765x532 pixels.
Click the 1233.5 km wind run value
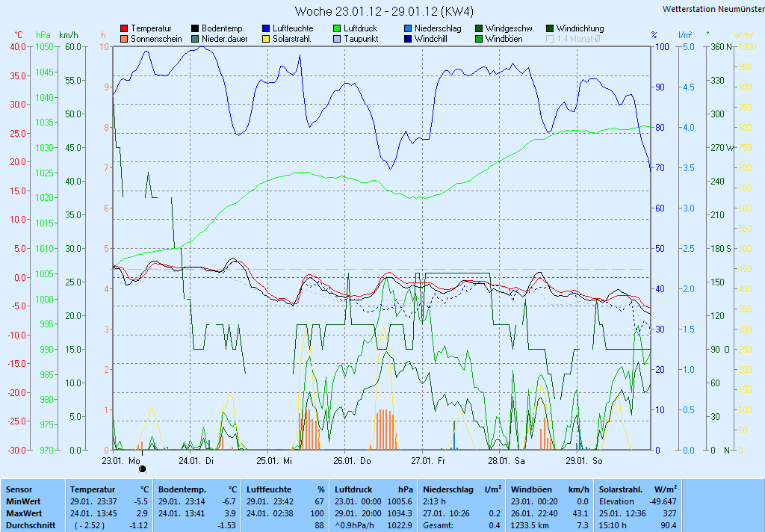tap(530, 526)
